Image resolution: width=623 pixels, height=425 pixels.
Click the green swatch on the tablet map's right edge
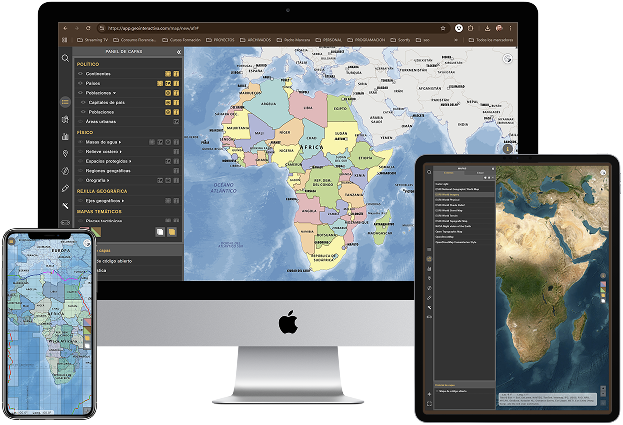[x=603, y=290]
